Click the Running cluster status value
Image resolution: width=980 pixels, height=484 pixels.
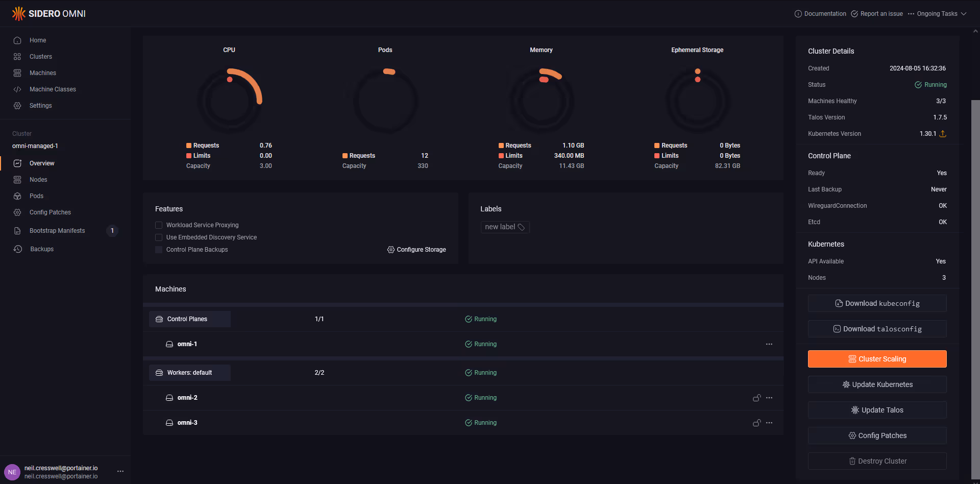930,85
